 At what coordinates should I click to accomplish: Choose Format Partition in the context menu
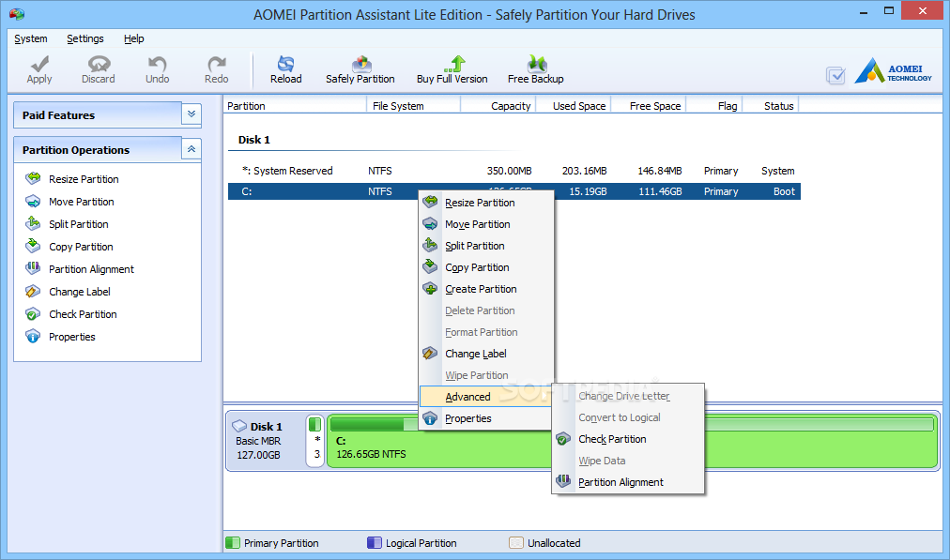[x=486, y=332]
